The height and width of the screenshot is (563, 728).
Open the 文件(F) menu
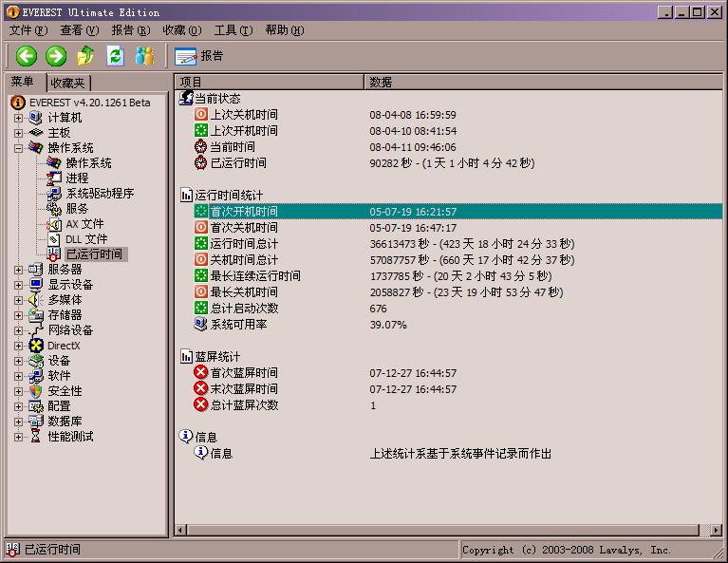[28, 30]
